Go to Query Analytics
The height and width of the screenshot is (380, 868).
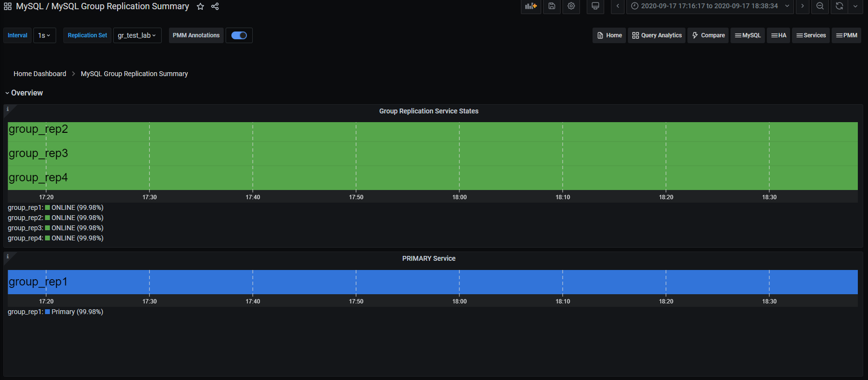[x=656, y=35]
